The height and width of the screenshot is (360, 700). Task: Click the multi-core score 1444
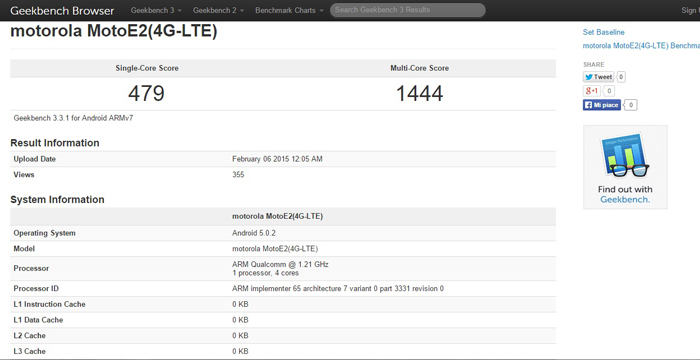click(419, 93)
